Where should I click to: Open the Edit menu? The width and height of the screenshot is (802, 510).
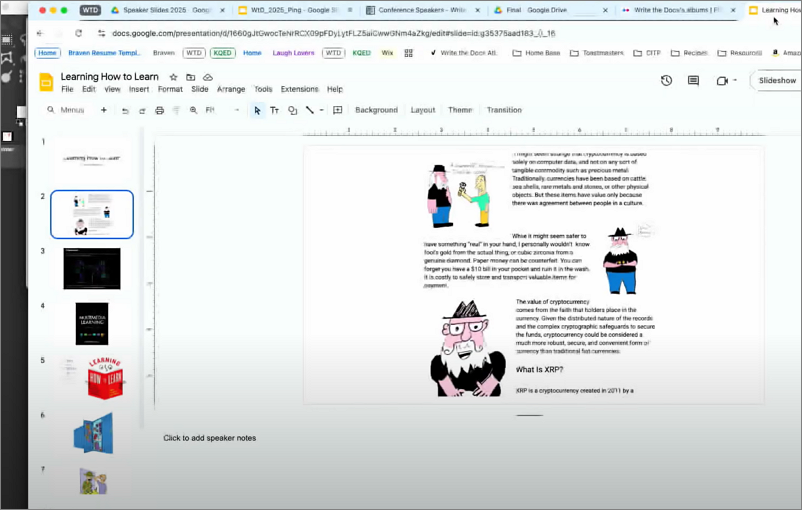click(89, 89)
